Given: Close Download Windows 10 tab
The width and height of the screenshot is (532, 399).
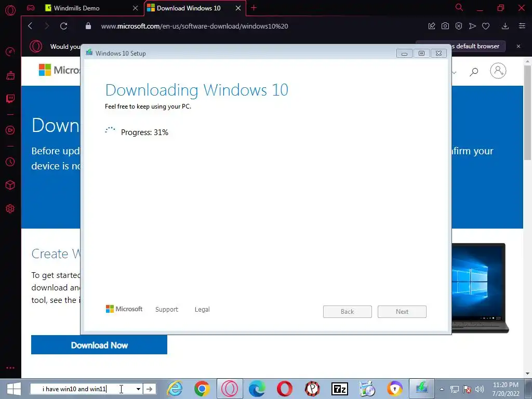Looking at the screenshot, I should 238,8.
